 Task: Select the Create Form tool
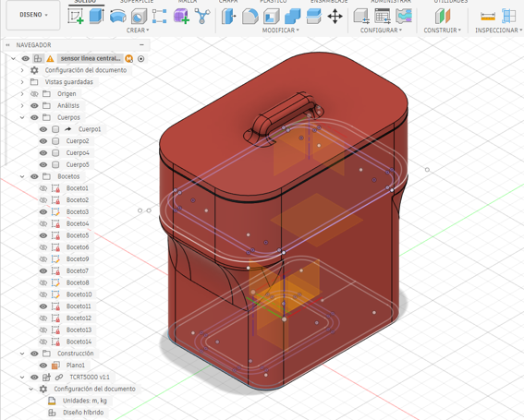181,16
